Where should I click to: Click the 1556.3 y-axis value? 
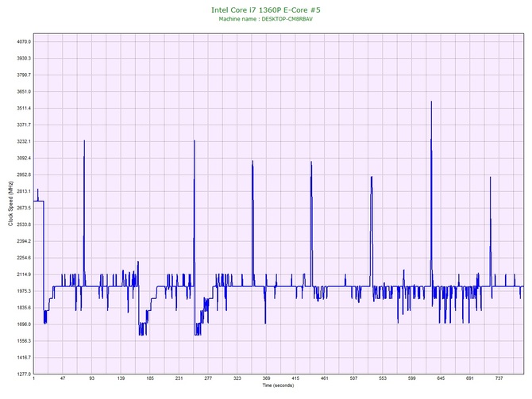[x=24, y=340]
